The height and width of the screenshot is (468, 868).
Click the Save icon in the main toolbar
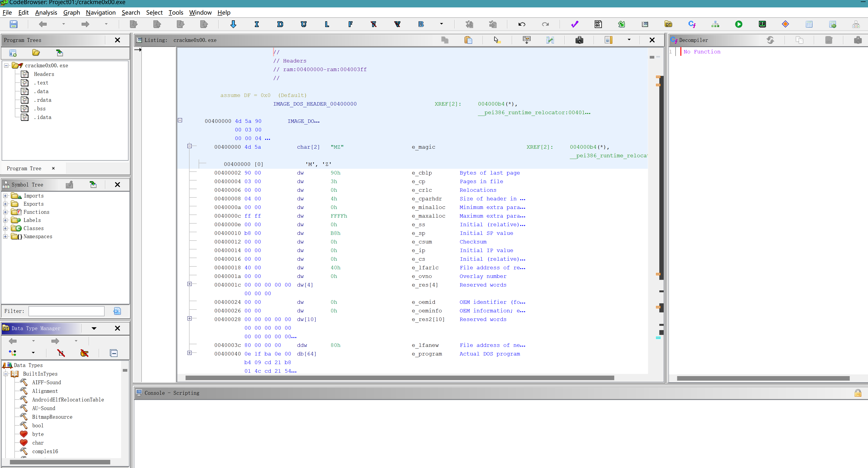click(13, 24)
